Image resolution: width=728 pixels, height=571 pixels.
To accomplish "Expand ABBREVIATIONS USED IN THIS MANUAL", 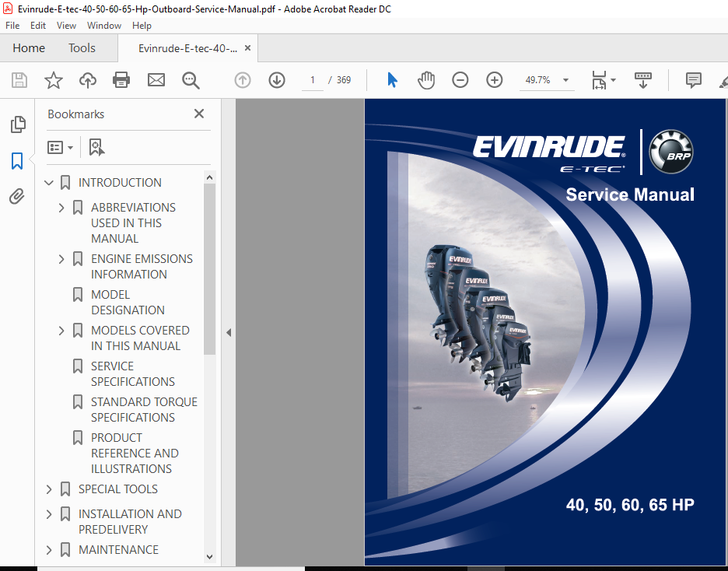I will [x=61, y=208].
